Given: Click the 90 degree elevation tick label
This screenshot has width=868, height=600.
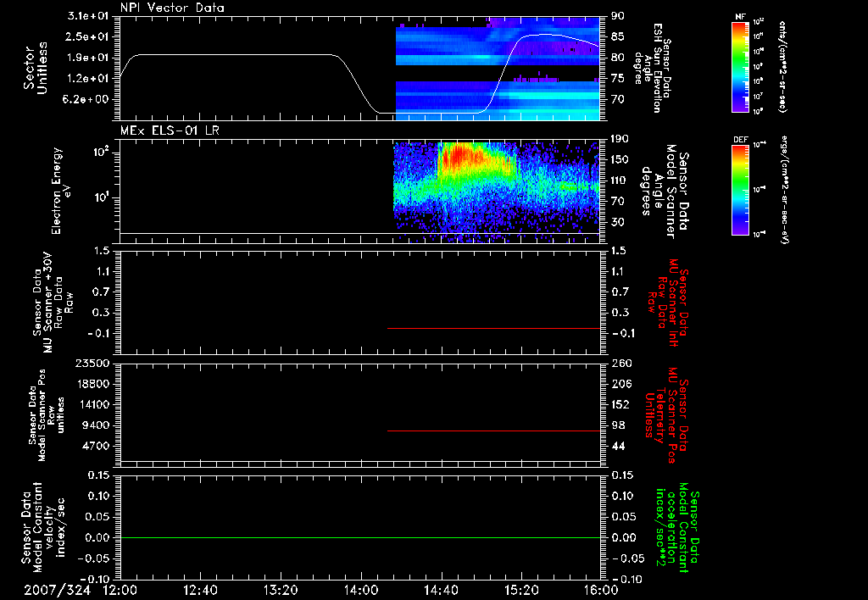Looking at the screenshot, I should [x=618, y=16].
